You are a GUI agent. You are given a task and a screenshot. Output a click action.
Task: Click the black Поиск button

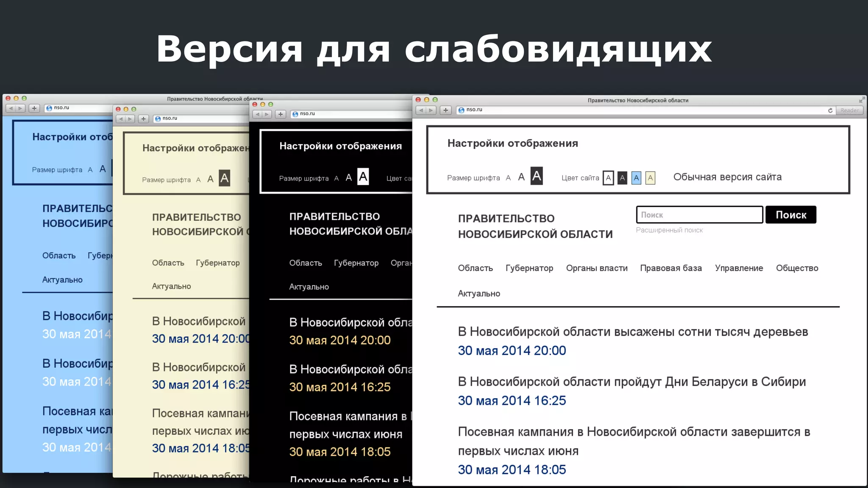(x=791, y=215)
